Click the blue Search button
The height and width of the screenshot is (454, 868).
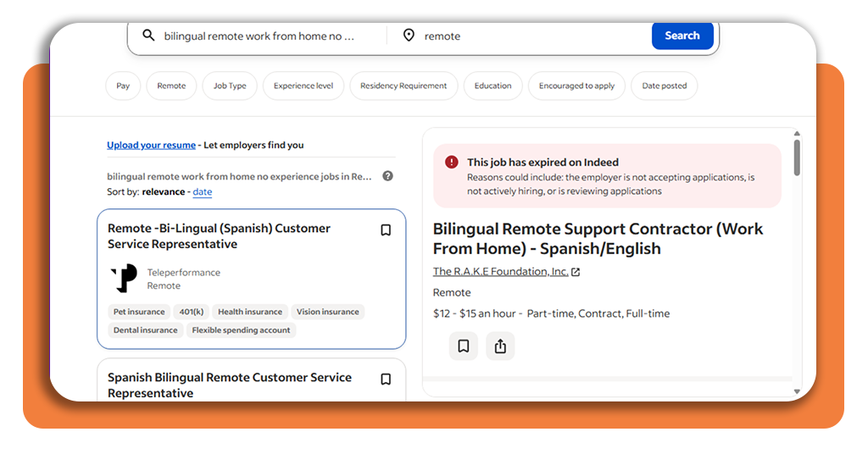pos(682,36)
